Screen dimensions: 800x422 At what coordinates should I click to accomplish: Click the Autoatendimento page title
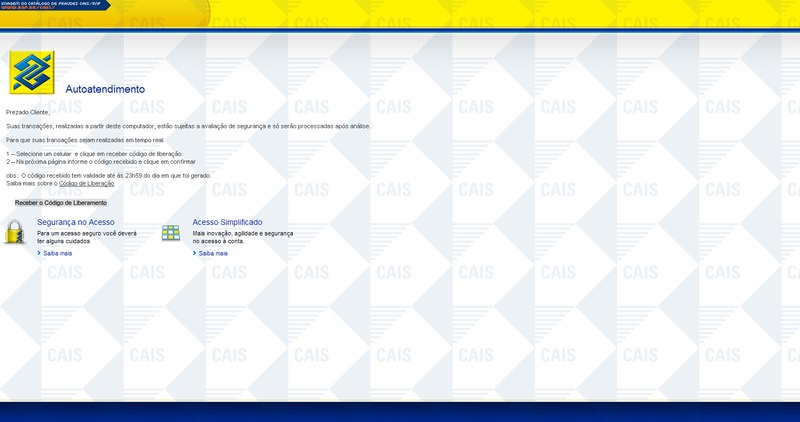click(x=105, y=89)
